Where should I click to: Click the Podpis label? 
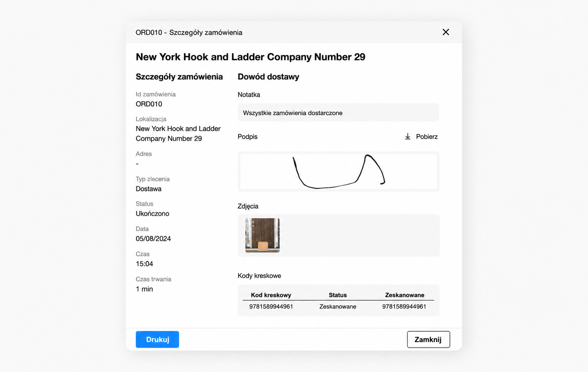247,137
